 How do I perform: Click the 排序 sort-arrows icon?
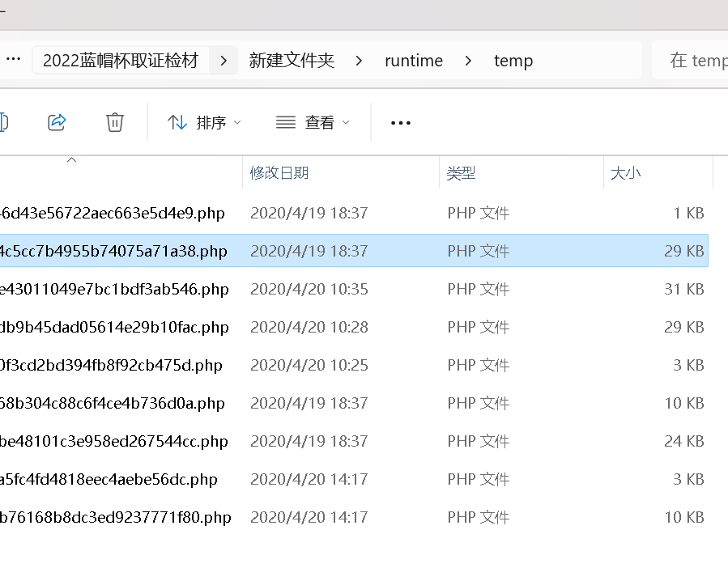pyautogui.click(x=177, y=121)
